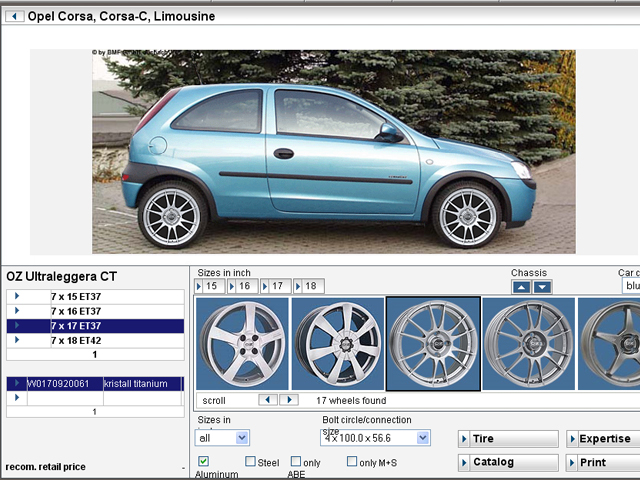Check the Steel checkbox
Screen dimensions: 640x480
coord(250,461)
